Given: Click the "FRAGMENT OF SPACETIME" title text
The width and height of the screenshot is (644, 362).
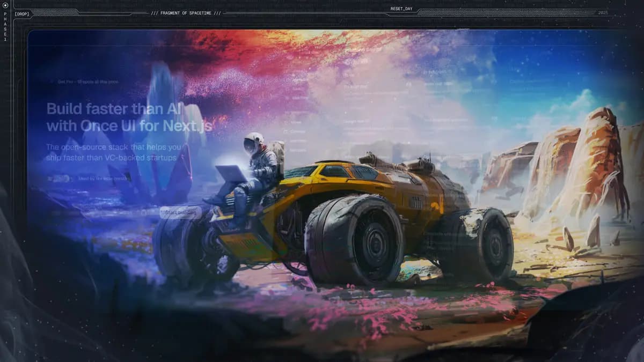Looking at the screenshot, I should click(x=186, y=13).
